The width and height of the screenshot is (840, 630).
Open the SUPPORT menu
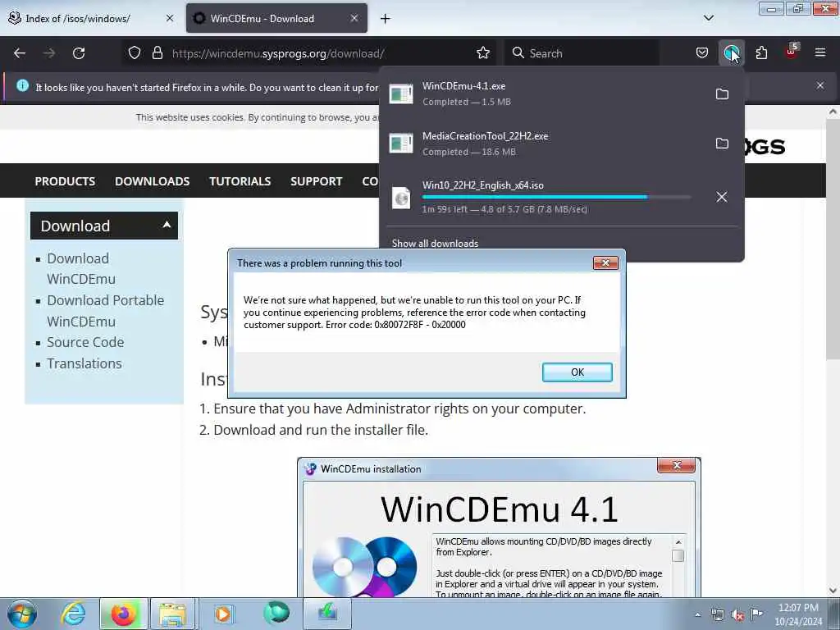316,181
